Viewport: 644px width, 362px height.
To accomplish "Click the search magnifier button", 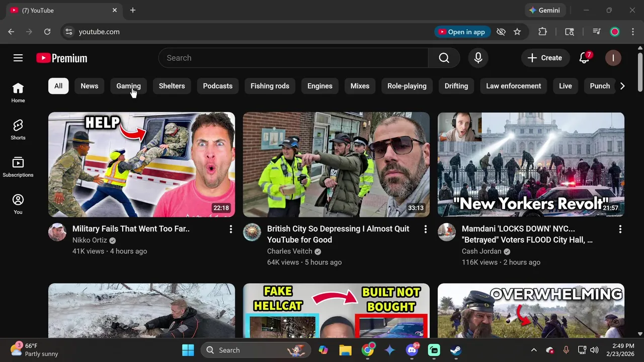I will [444, 58].
